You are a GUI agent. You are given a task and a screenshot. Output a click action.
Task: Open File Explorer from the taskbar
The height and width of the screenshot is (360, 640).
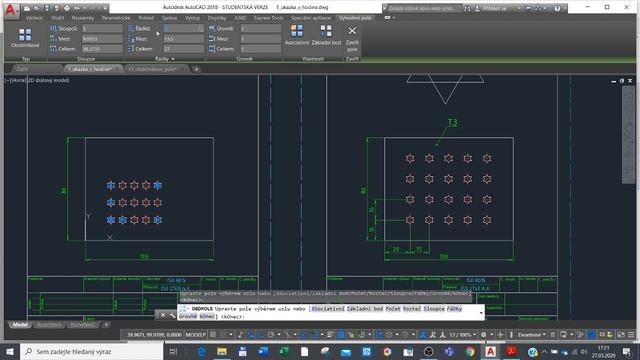[x=222, y=351]
